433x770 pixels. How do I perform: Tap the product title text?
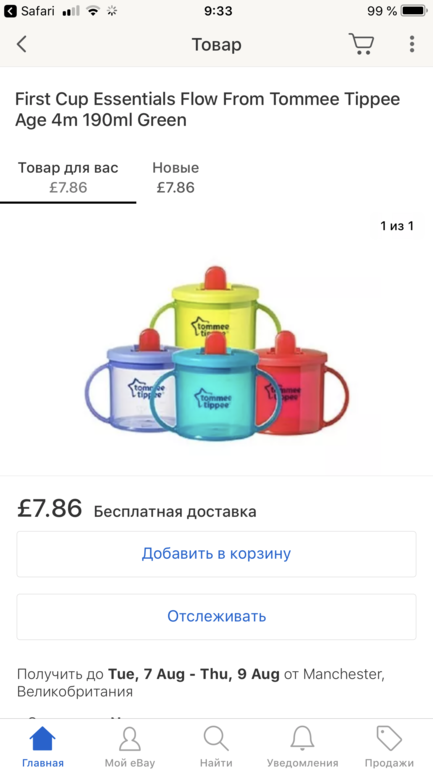pos(207,110)
